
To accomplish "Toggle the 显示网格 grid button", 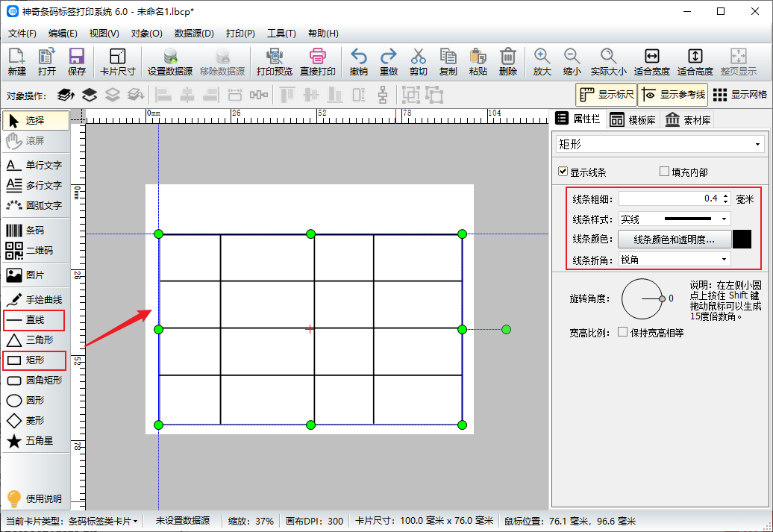I will [x=739, y=95].
